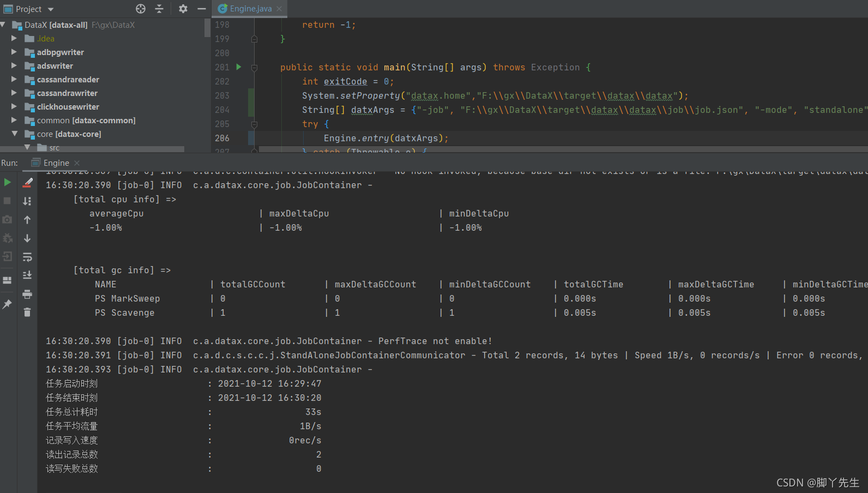This screenshot has width=868, height=493.
Task: Click the exitCode variable in line 202
Action: (x=346, y=81)
